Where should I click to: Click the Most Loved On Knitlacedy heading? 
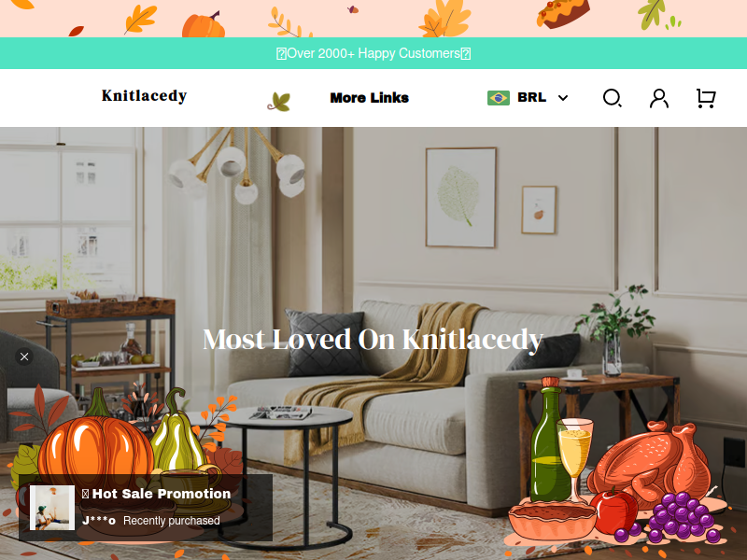373,340
